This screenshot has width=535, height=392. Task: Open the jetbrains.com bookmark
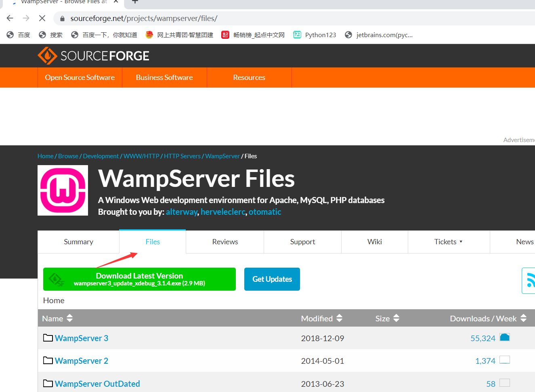click(x=379, y=35)
